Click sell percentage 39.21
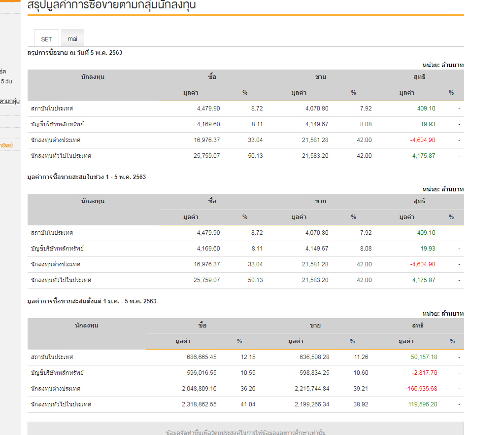 361,388
